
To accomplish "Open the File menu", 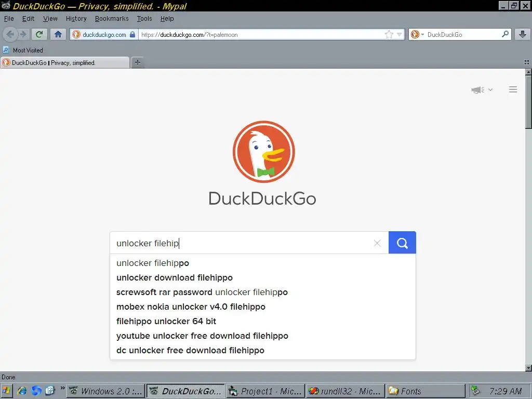I will tap(9, 19).
